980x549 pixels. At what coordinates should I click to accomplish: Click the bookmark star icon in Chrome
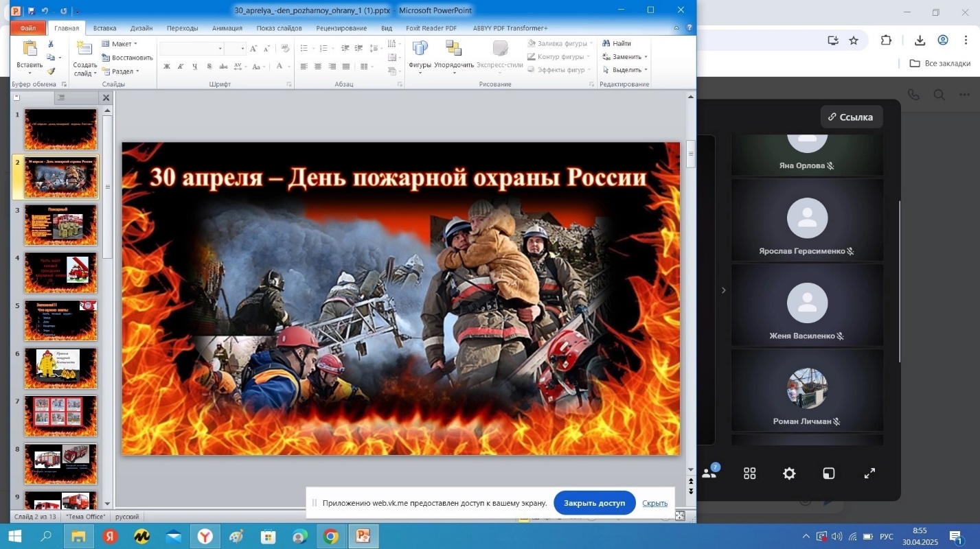point(854,40)
